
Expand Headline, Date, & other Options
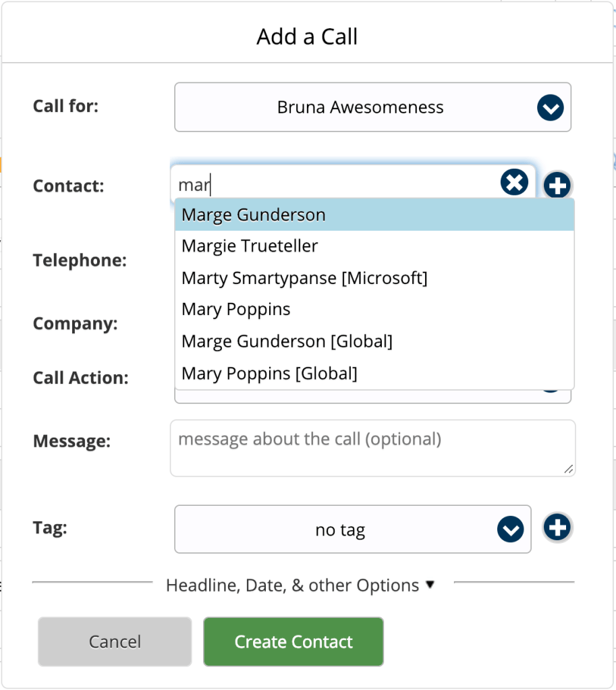(x=301, y=585)
